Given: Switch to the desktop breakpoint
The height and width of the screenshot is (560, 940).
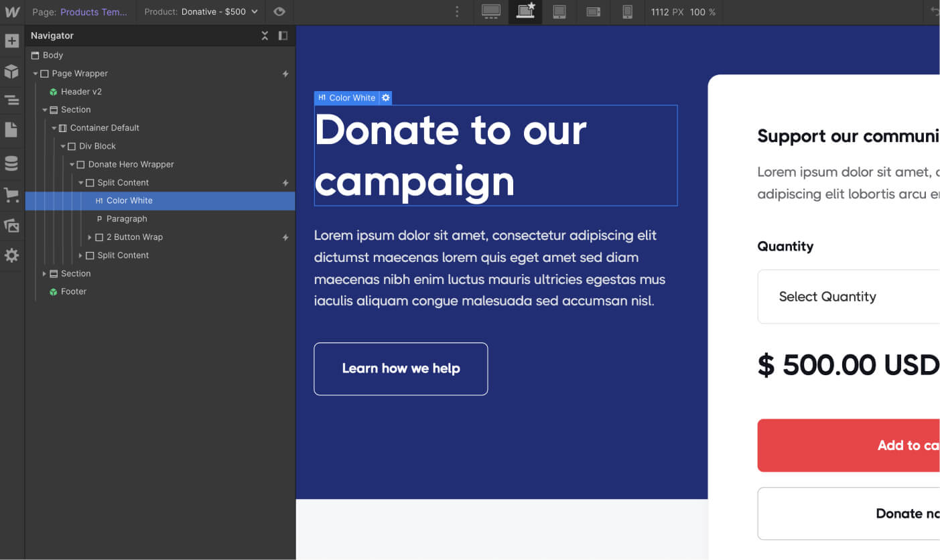Looking at the screenshot, I should (490, 12).
